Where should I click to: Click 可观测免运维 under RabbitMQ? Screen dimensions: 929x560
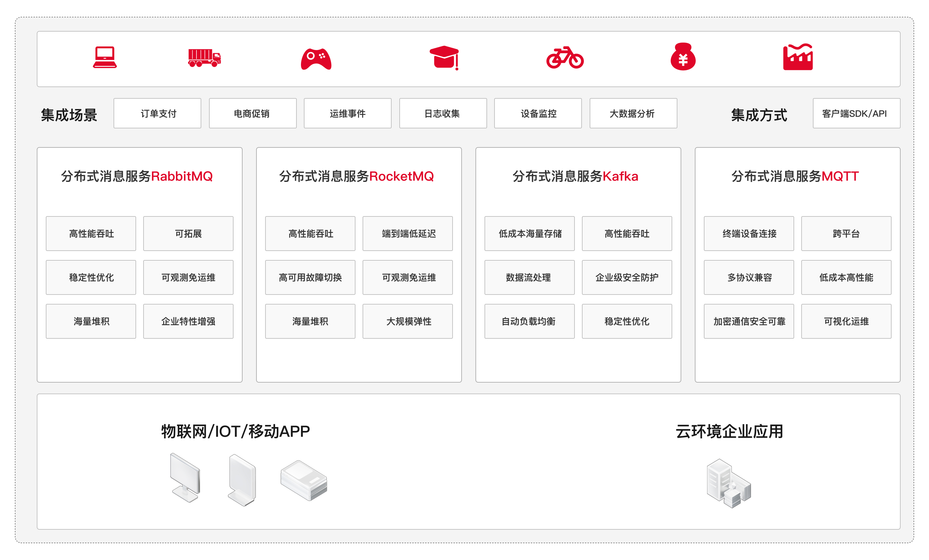tap(188, 277)
